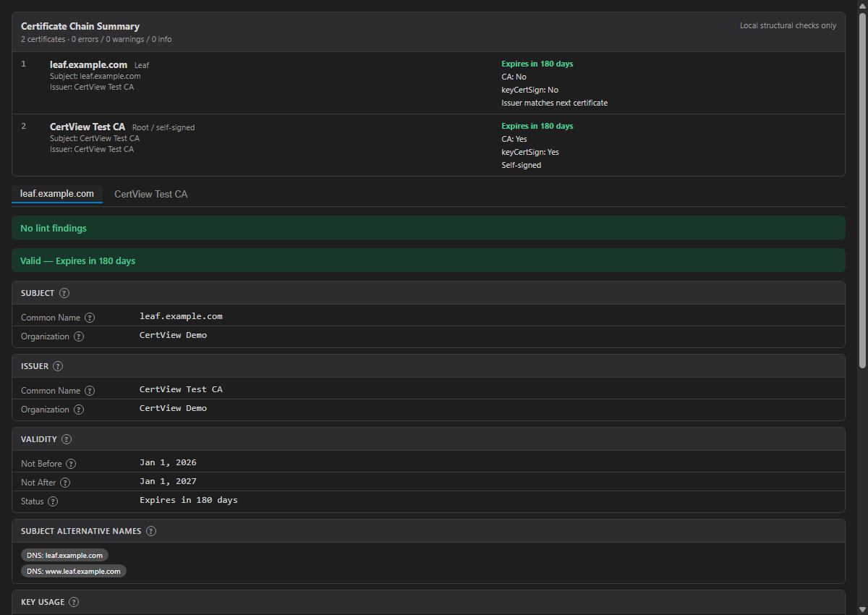
Task: Click 'keyCertSign: No' text
Action: point(530,90)
